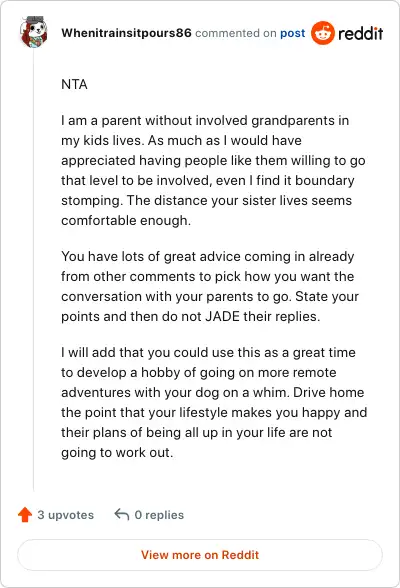Click the "0 replies" count label

point(159,515)
